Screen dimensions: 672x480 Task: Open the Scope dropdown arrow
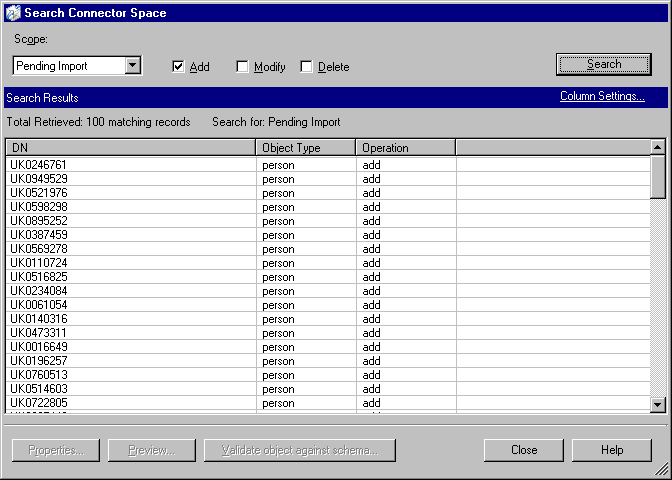pos(133,66)
